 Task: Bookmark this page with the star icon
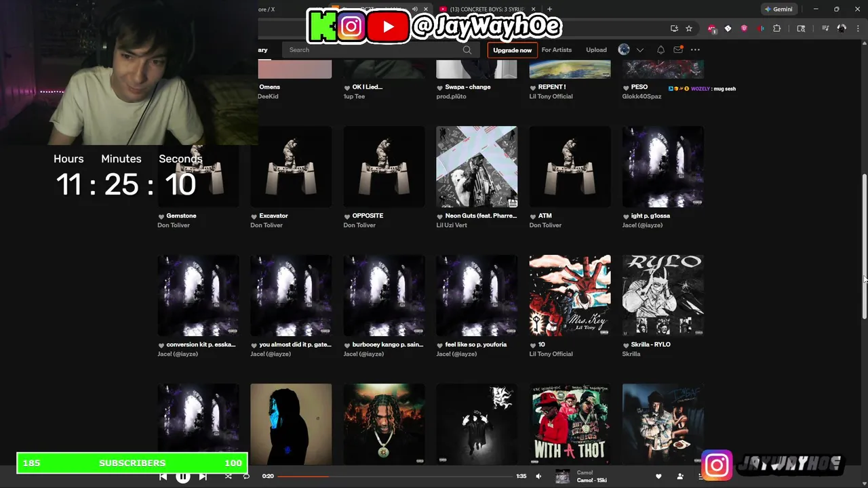pyautogui.click(x=689, y=28)
